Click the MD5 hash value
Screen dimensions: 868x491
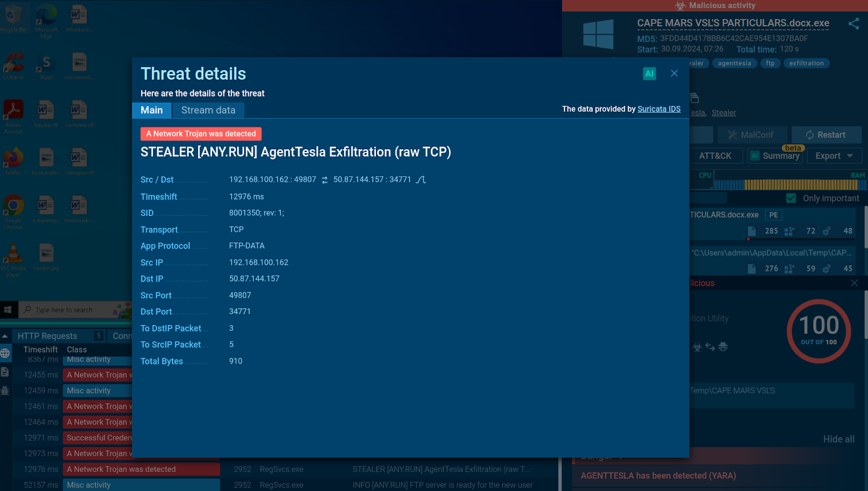pos(734,39)
